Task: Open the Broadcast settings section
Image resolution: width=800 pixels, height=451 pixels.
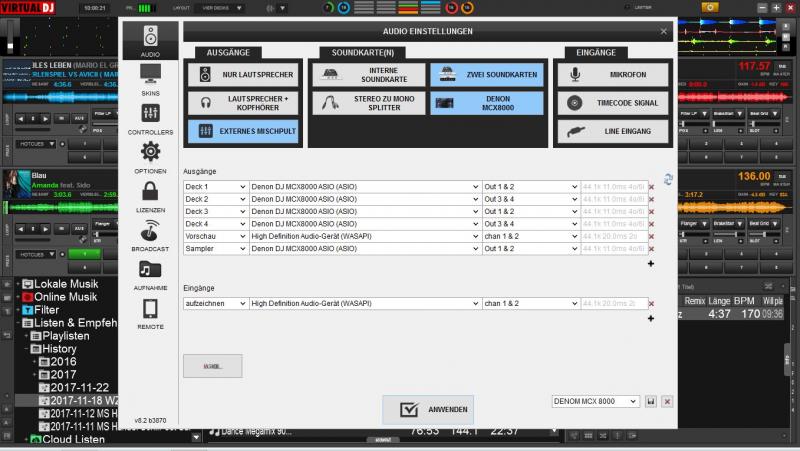Action: pyautogui.click(x=150, y=235)
